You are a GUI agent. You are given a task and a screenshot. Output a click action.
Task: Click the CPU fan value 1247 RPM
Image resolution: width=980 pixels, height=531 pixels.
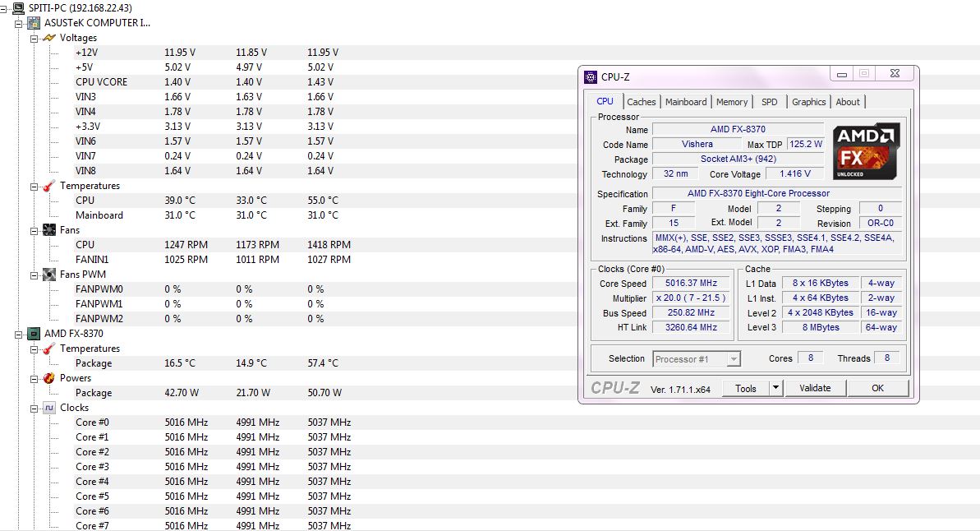click(186, 245)
